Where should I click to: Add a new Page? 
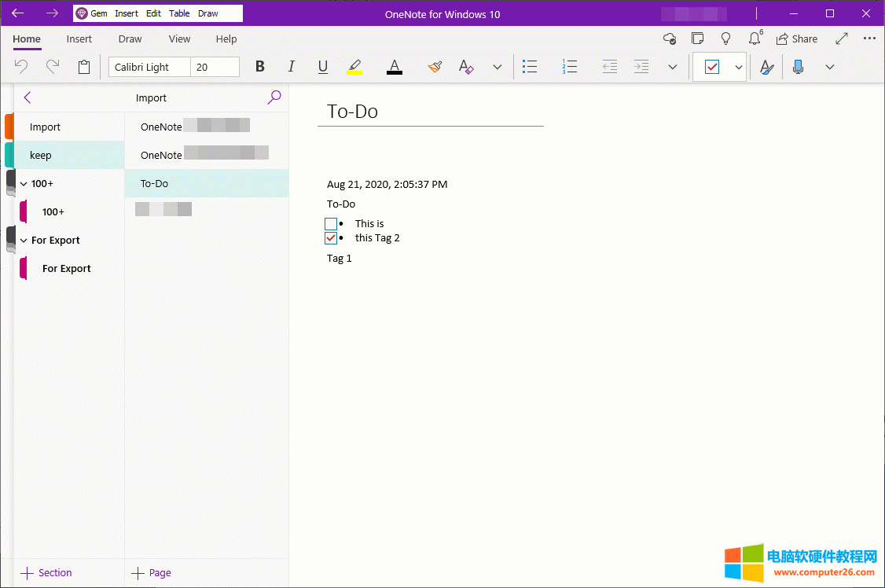151,573
